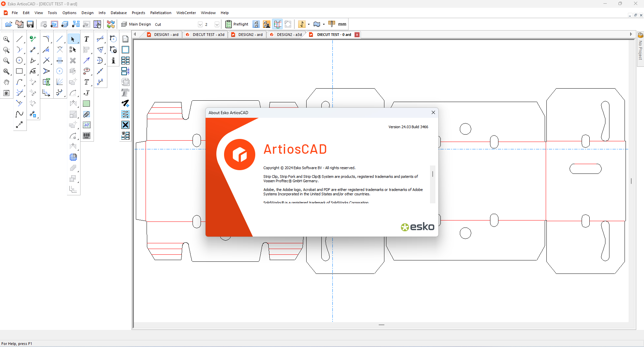644x347 pixels.
Task: Switch to the DESIGN2 - ard tab
Action: [x=247, y=35]
